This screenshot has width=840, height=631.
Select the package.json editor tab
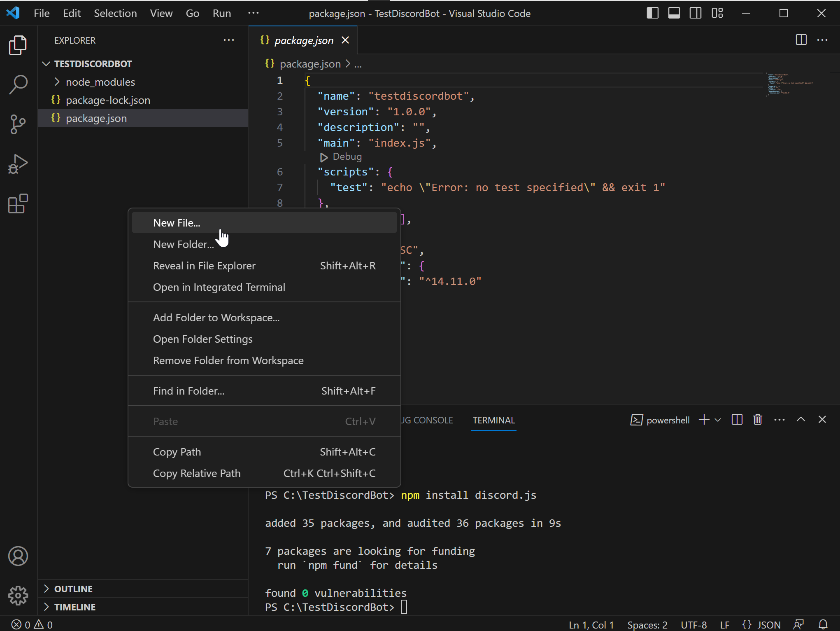303,40
